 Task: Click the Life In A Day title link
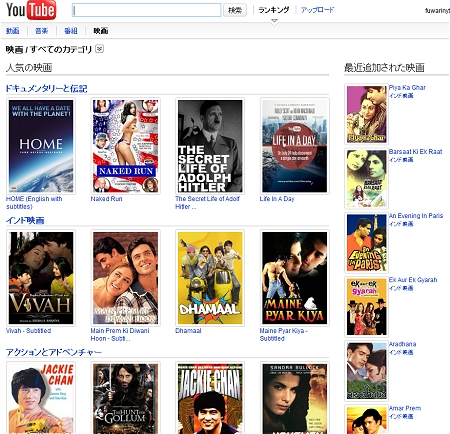point(277,199)
